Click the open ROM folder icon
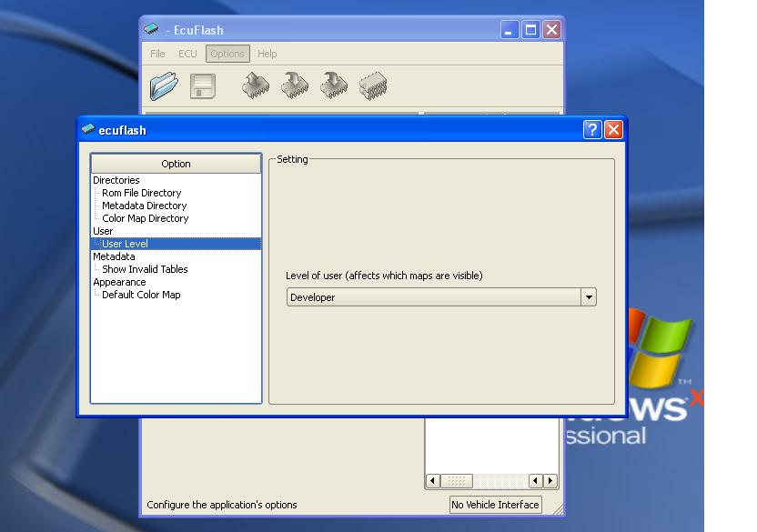 pos(164,85)
